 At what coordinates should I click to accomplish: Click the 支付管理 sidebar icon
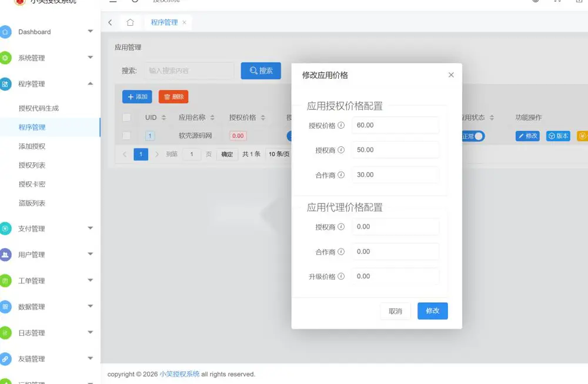(5, 228)
